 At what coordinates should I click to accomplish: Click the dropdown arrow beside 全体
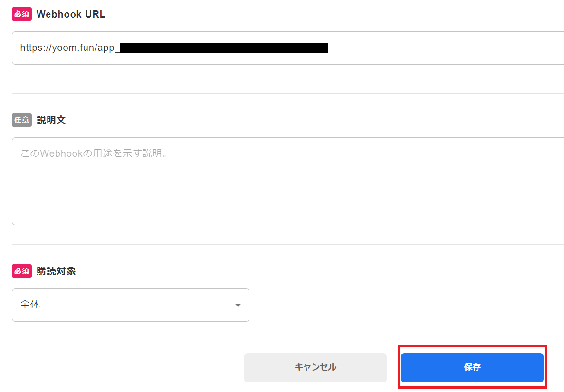pyautogui.click(x=238, y=305)
